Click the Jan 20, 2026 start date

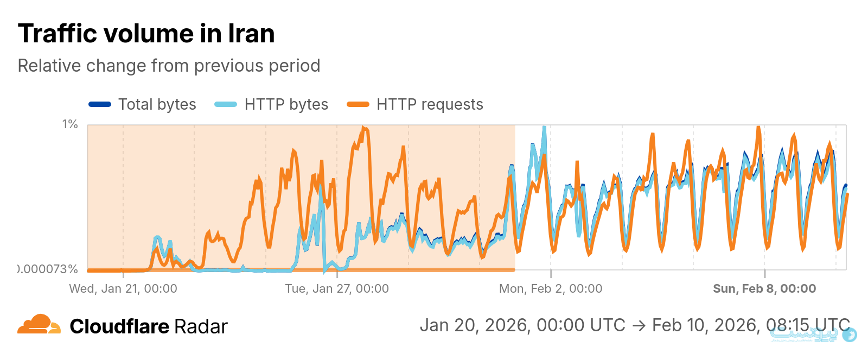point(522,325)
